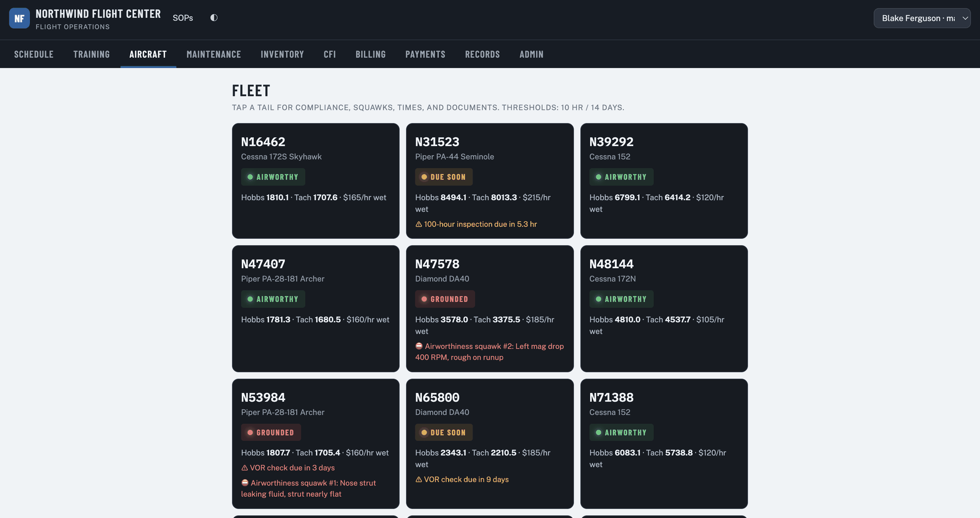
Task: Open the N53984 tail number
Action: pos(263,398)
